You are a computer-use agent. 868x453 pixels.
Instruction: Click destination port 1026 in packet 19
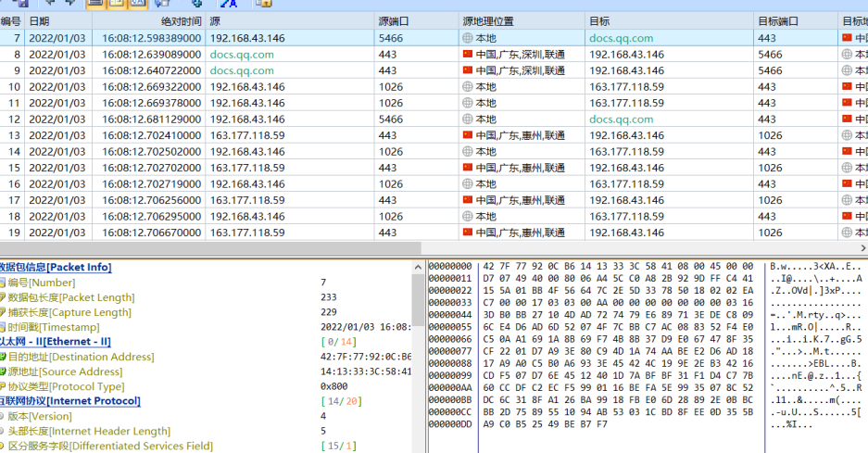tap(770, 233)
